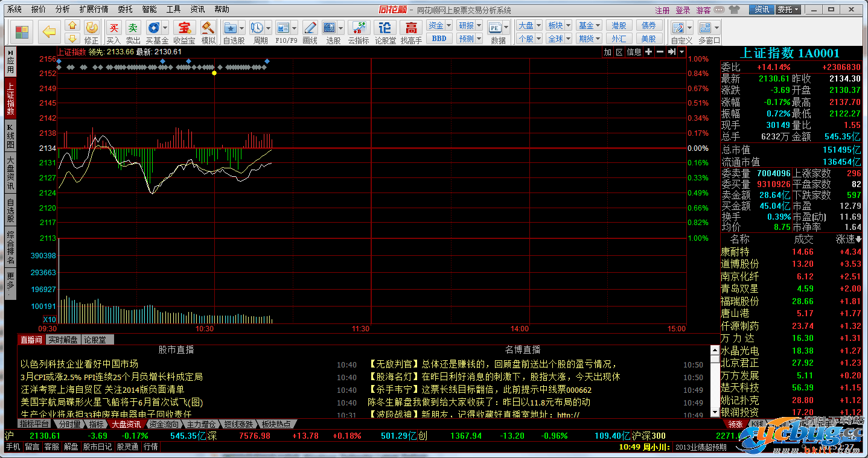Launch 模拟 simulated trading gavel icon
868x458 pixels.
[208, 27]
